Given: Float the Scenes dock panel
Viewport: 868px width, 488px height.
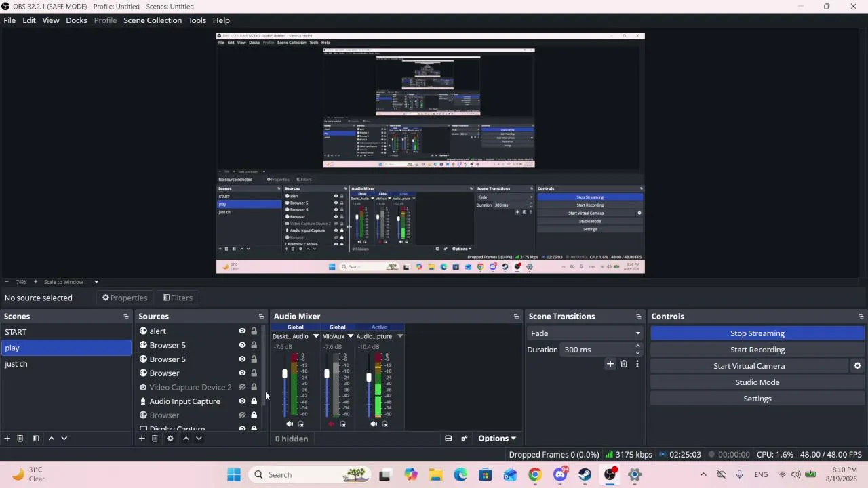Looking at the screenshot, I should point(125,317).
